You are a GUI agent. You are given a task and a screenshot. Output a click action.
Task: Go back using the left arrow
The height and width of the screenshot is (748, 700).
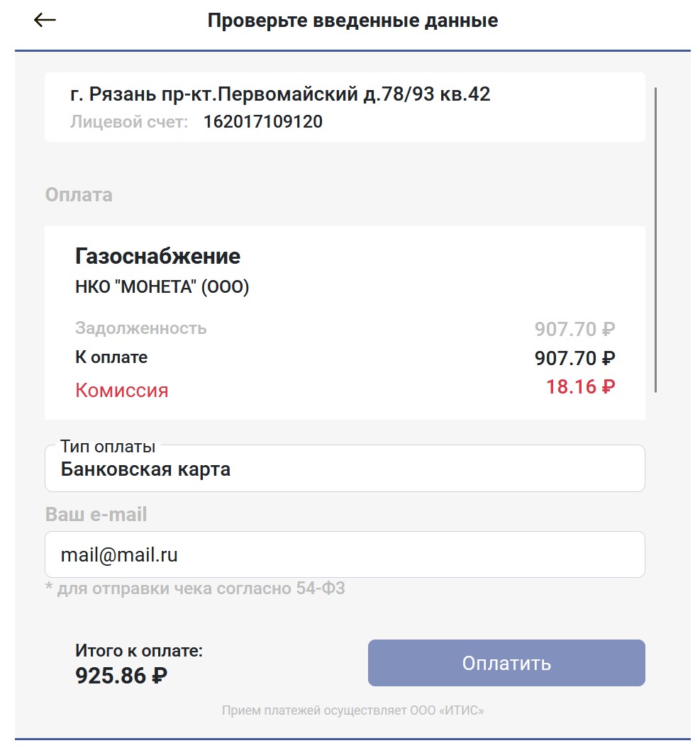click(x=45, y=21)
